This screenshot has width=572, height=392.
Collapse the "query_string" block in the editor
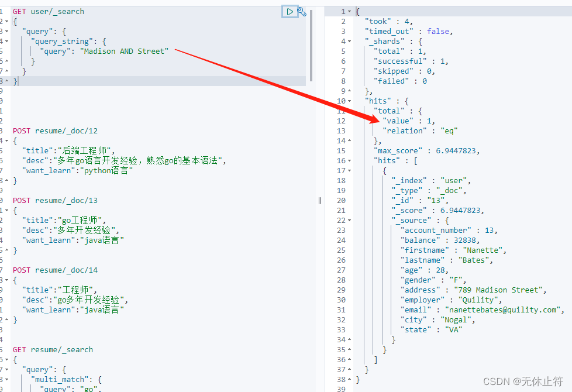pyautogui.click(x=6, y=41)
